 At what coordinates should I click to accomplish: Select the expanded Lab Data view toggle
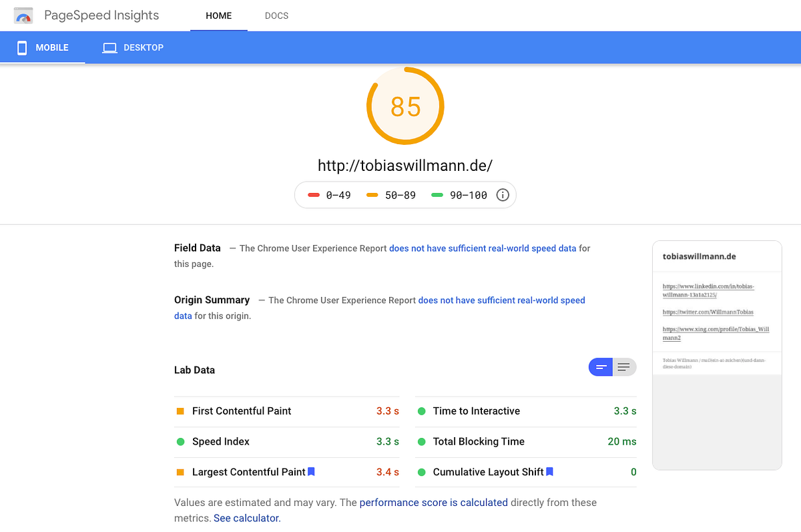pyautogui.click(x=624, y=367)
